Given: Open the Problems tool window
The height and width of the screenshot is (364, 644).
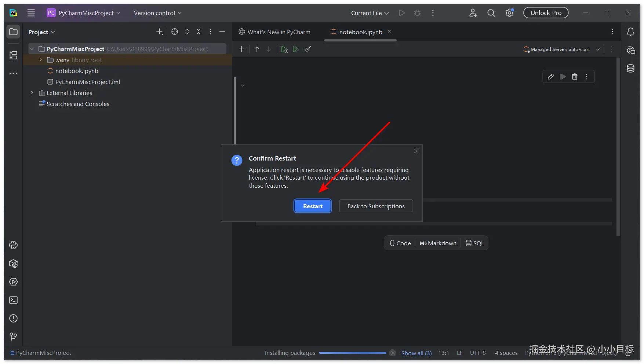Looking at the screenshot, I should [x=13, y=319].
